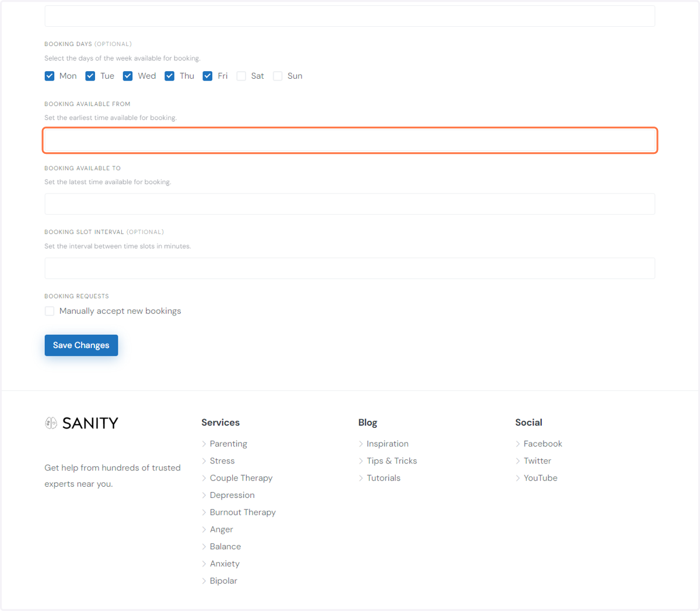The height and width of the screenshot is (611, 700).
Task: Open the Inspiration blog link
Action: (x=387, y=444)
